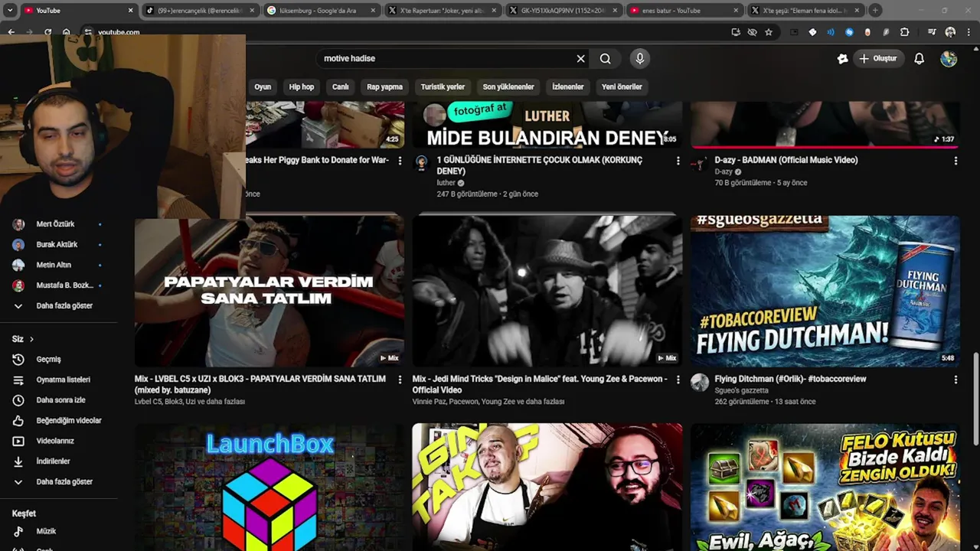Open the Chrome three-dot menu

click(x=969, y=32)
